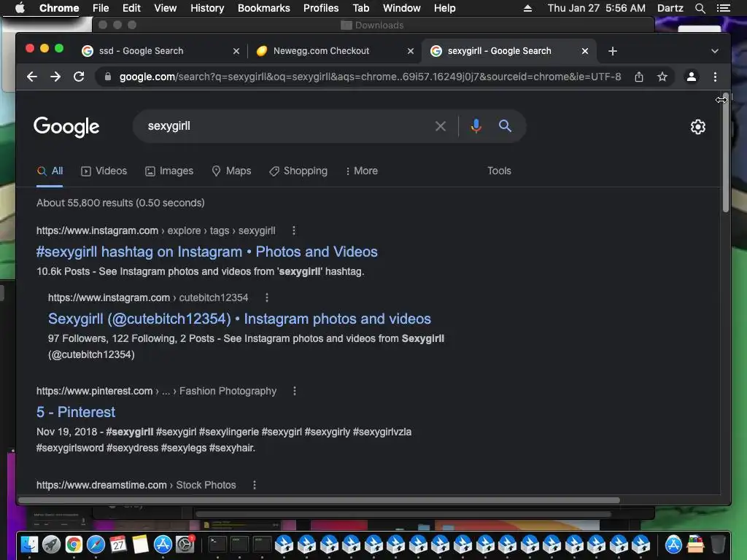Open the hashtag on Instagram result link
The height and width of the screenshot is (560, 747).
click(206, 252)
